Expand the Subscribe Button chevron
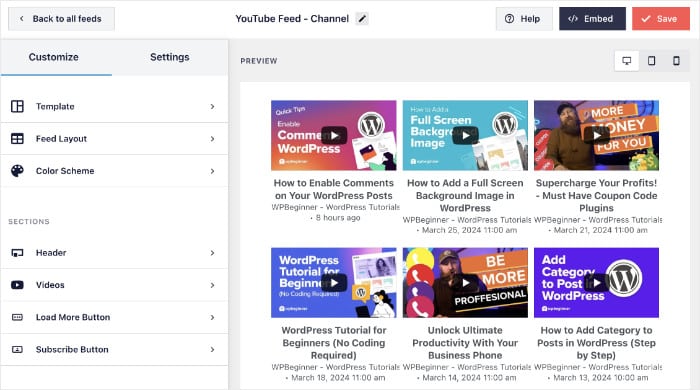The width and height of the screenshot is (700, 390). point(212,349)
